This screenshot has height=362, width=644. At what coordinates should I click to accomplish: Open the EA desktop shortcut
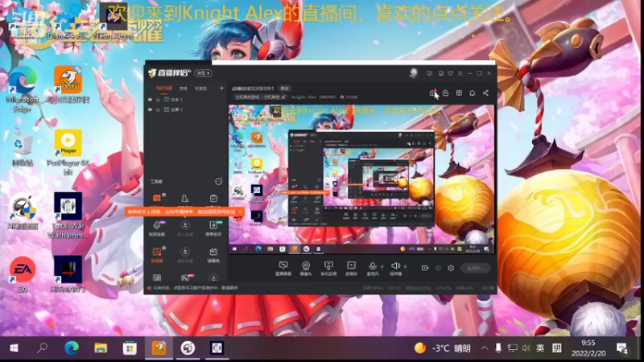click(x=23, y=274)
